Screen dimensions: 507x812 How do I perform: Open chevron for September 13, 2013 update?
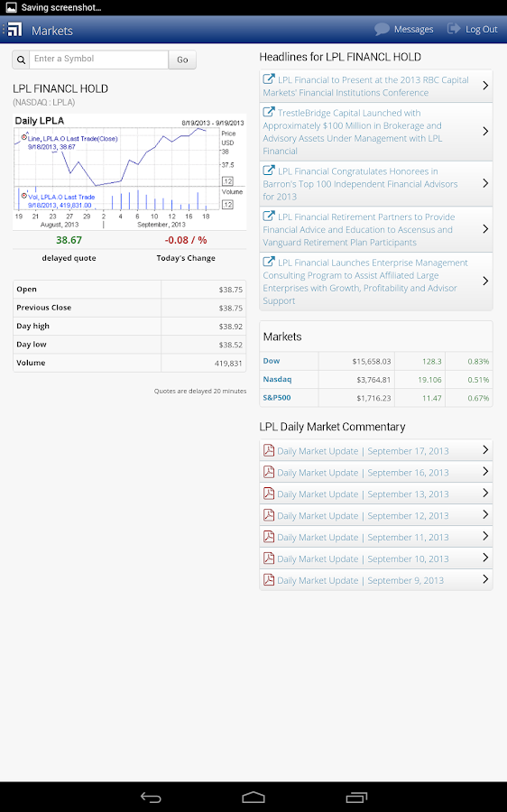coord(485,493)
